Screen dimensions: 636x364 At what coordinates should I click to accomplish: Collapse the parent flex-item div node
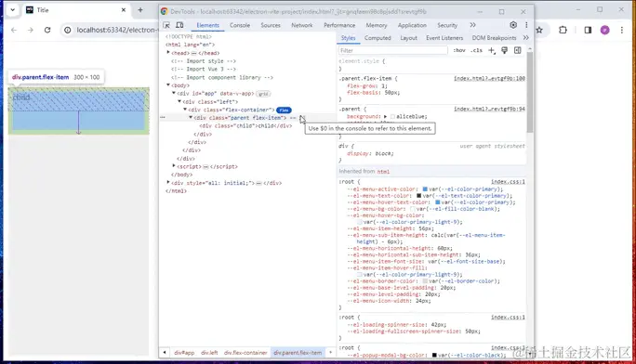(191, 117)
